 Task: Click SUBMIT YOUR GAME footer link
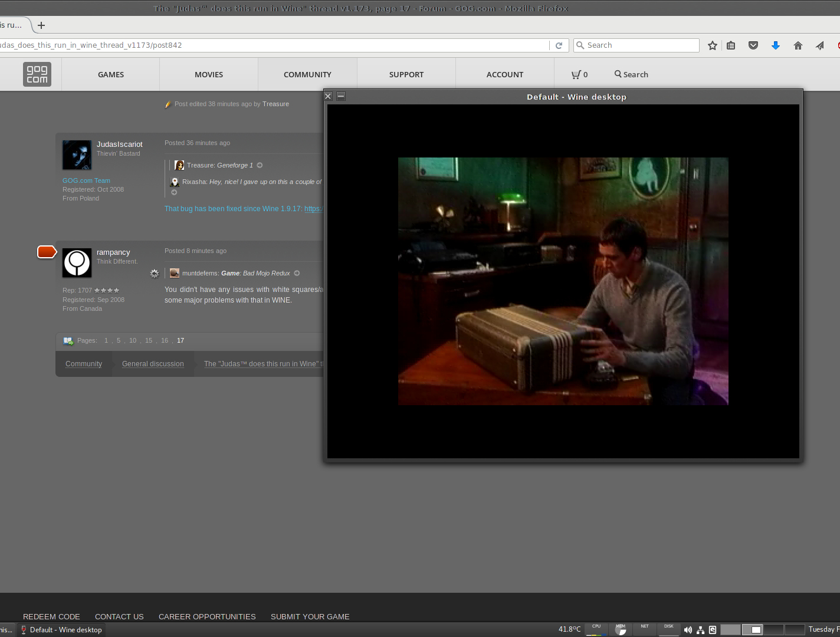310,617
